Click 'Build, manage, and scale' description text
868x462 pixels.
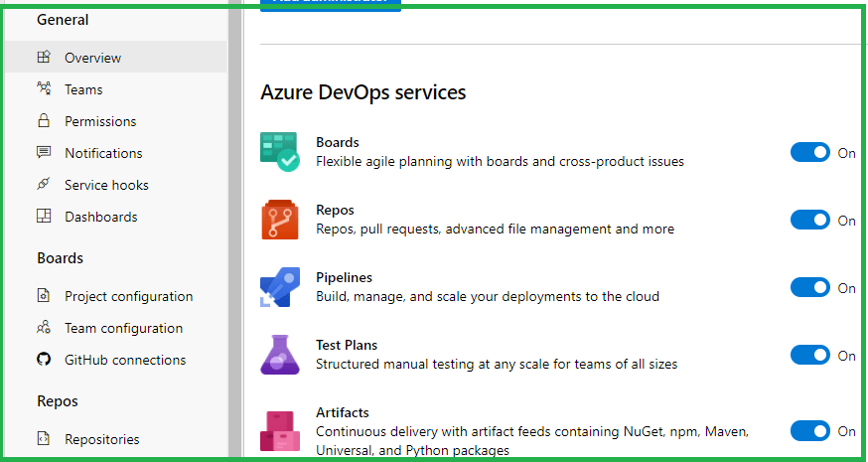[x=488, y=296]
